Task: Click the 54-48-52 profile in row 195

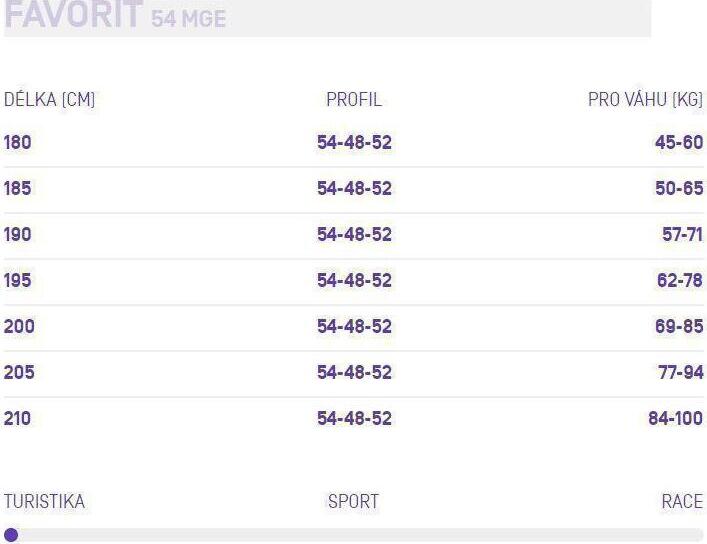Action: pos(354,280)
